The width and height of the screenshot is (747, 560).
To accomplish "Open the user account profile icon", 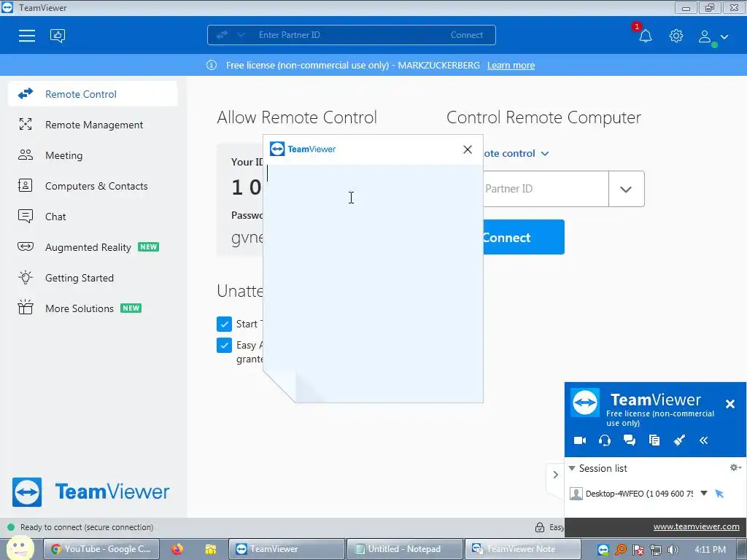I will click(705, 36).
